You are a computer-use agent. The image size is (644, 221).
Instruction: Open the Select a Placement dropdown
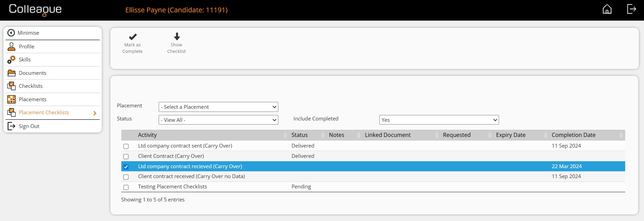coord(218,107)
